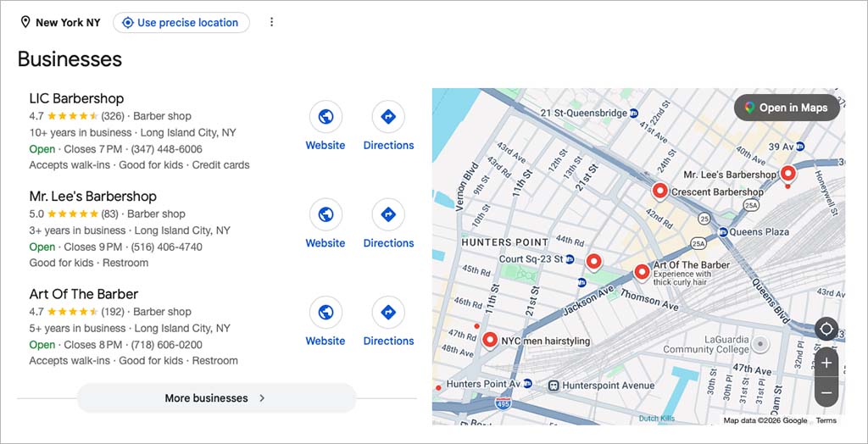Select the NYC men hairstyling map pin

click(490, 340)
